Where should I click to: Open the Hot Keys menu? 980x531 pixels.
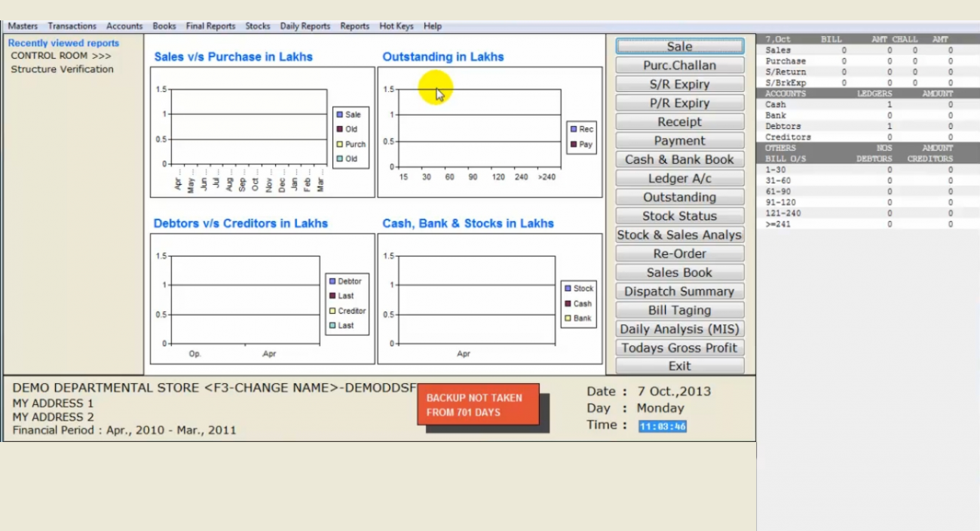pyautogui.click(x=397, y=26)
